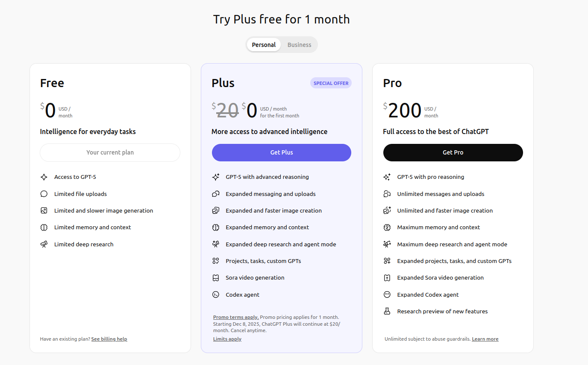
Task: Click the Codex agent terminal icon in Plus
Action: 216,295
